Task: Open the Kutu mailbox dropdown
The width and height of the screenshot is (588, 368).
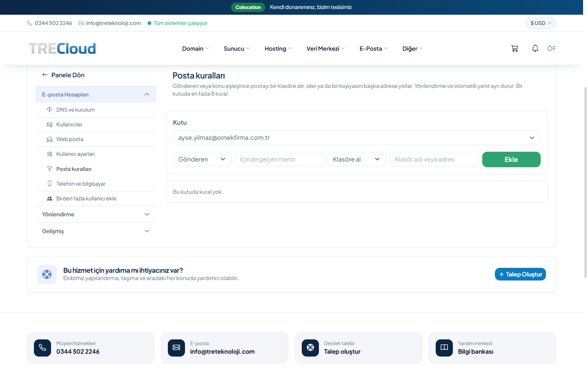Action: click(356, 138)
